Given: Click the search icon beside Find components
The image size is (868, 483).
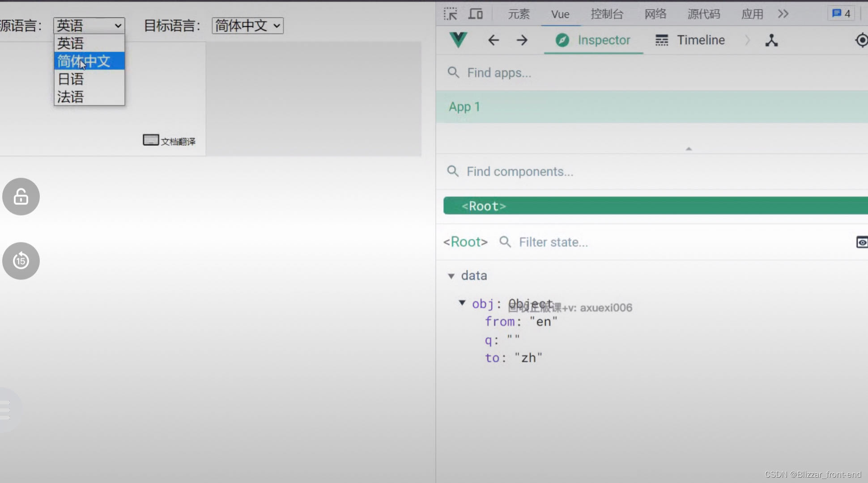Looking at the screenshot, I should click(453, 171).
